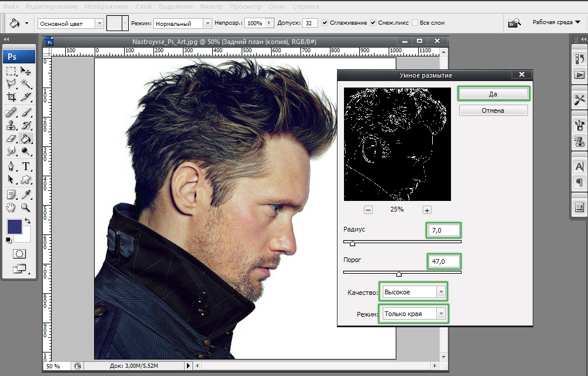Open the Изображение menu
588x376 pixels.
point(106,6)
